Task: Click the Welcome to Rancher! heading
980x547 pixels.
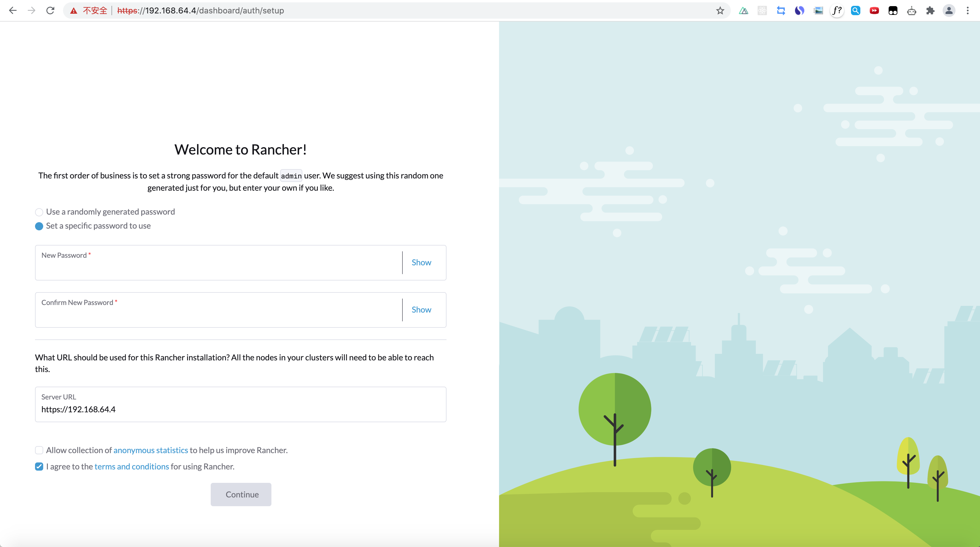Action: (240, 149)
